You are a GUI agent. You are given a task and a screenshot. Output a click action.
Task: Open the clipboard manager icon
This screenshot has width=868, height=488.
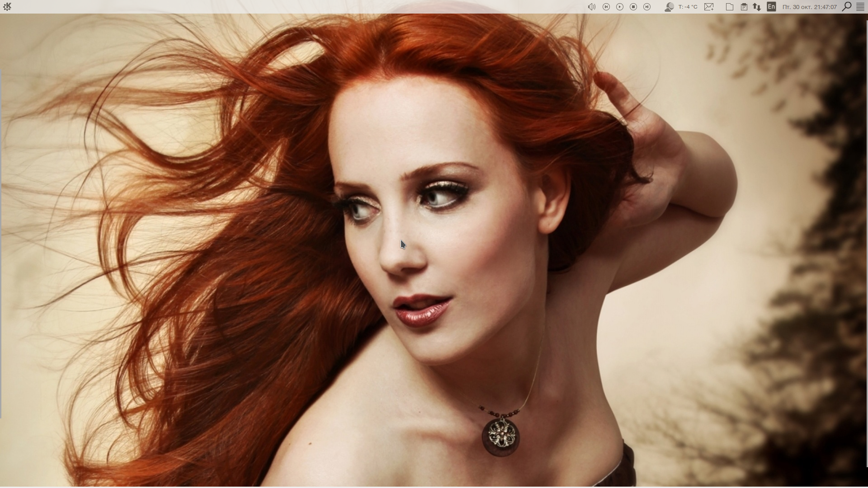(744, 7)
